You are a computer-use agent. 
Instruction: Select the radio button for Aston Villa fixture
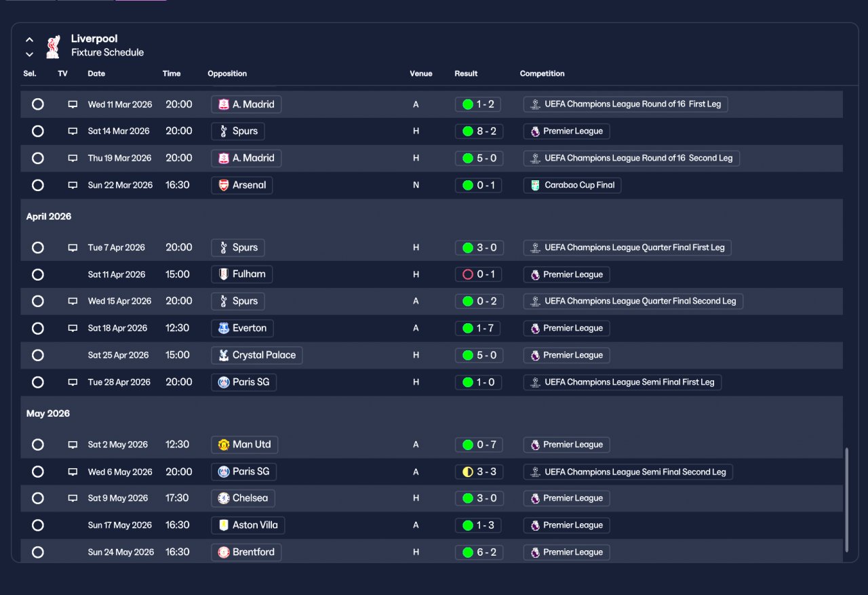(38, 525)
